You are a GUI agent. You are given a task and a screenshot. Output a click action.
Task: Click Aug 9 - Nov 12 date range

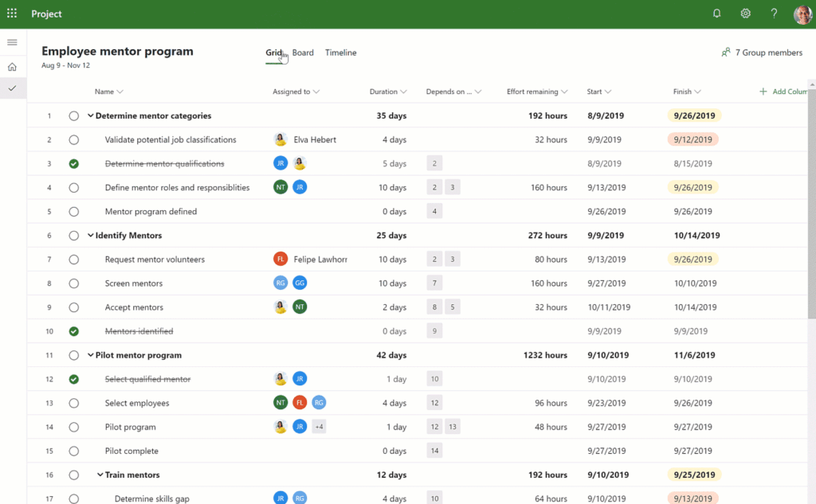(65, 65)
